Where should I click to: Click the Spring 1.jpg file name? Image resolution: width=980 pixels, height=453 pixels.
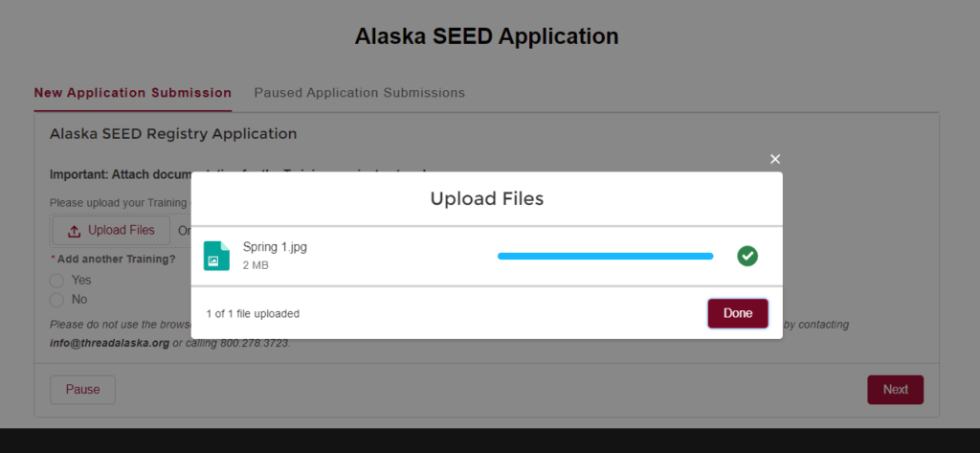(x=275, y=247)
